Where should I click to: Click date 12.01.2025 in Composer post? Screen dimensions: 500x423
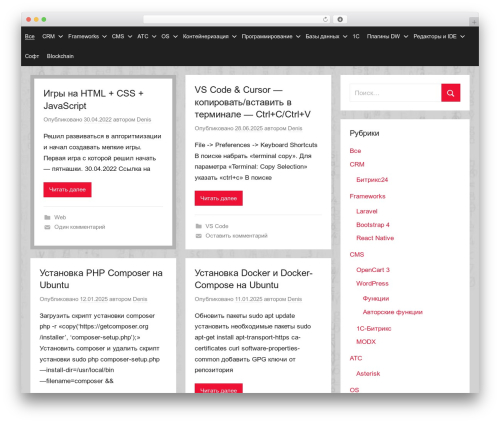(94, 299)
